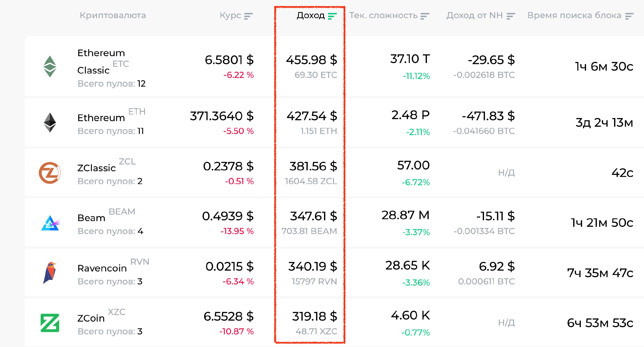The image size is (644, 347).
Task: Open the ZCoin name link
Action: [91, 318]
